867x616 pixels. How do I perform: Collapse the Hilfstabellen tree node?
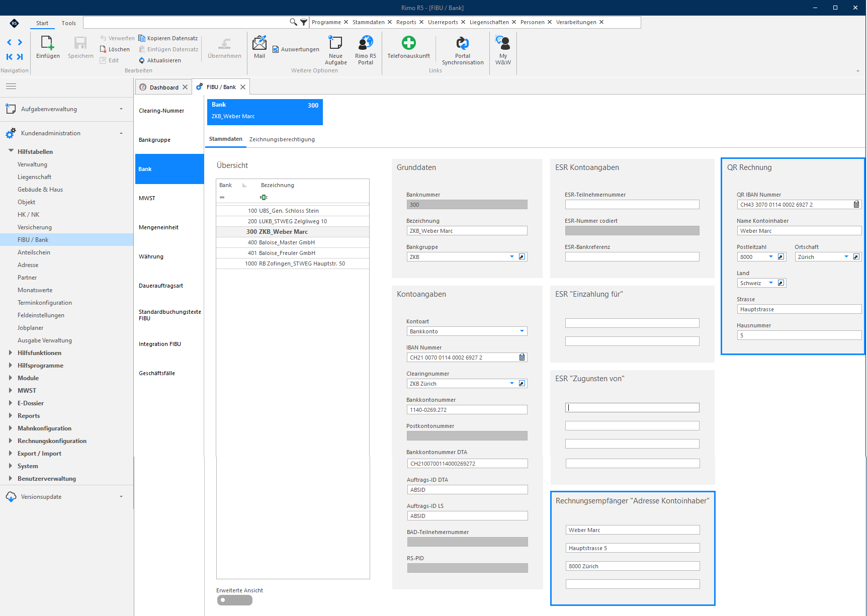pos(11,151)
